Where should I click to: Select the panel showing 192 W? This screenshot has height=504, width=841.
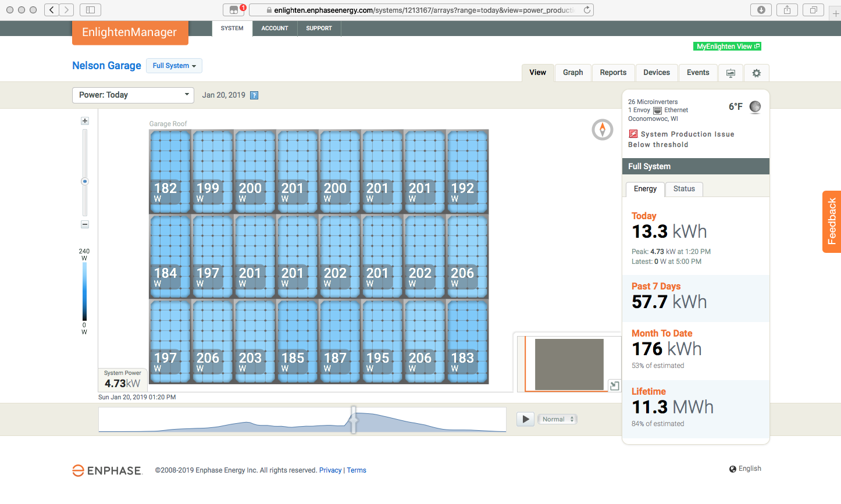point(468,171)
